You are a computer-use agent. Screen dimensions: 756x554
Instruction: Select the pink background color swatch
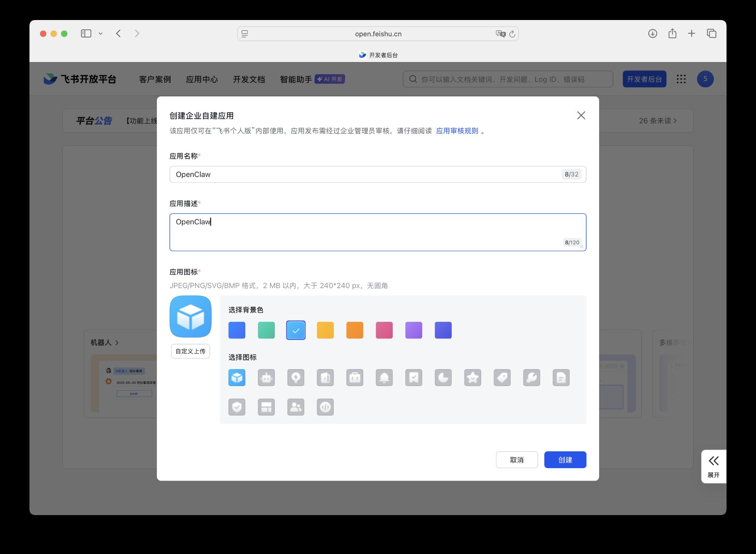click(384, 330)
